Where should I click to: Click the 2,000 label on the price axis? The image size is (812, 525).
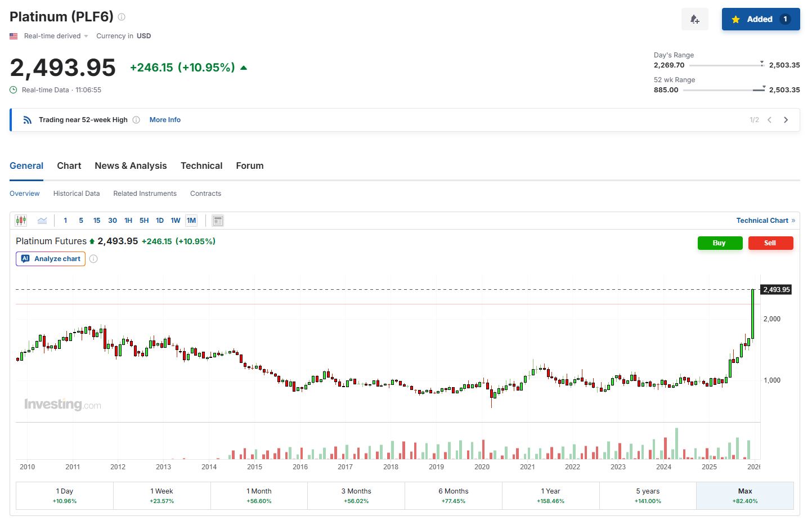(772, 319)
